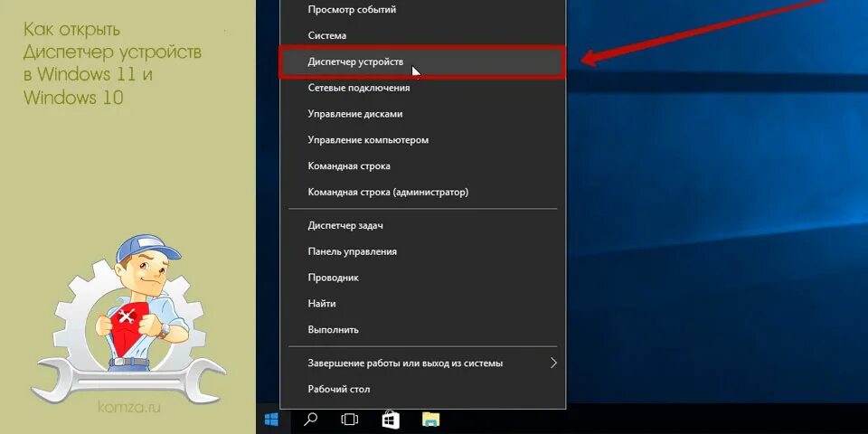Choose Найти from the context menu
The width and height of the screenshot is (868, 434).
point(423,304)
